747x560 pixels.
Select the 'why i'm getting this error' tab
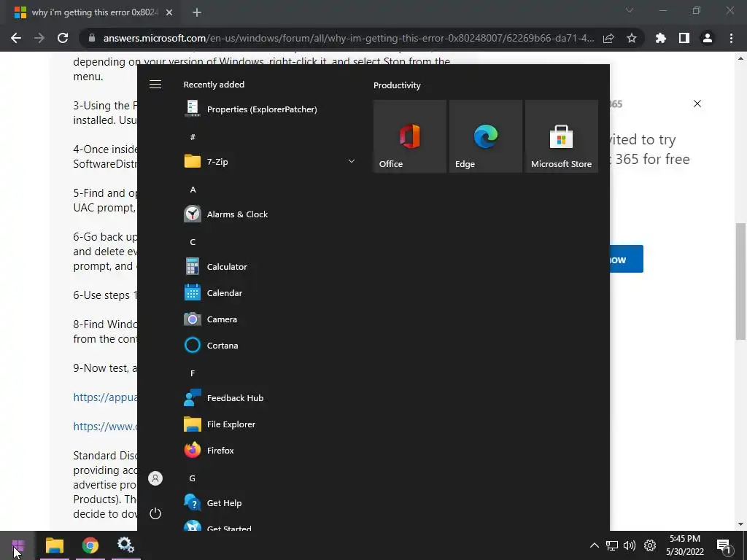90,13
